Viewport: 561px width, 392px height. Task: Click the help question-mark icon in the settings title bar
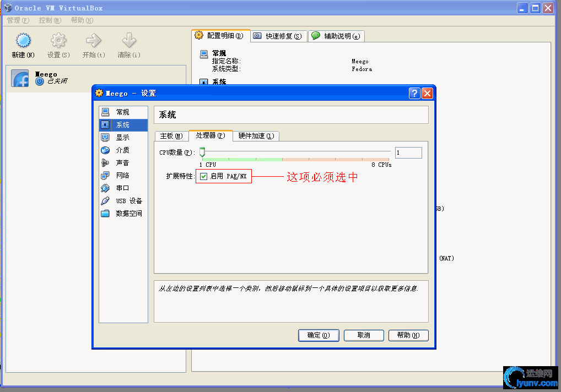point(414,93)
